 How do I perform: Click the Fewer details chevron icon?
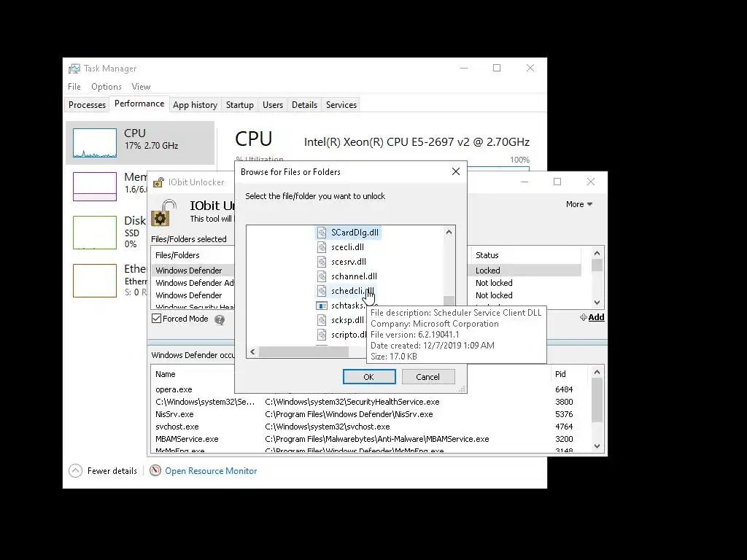click(75, 471)
